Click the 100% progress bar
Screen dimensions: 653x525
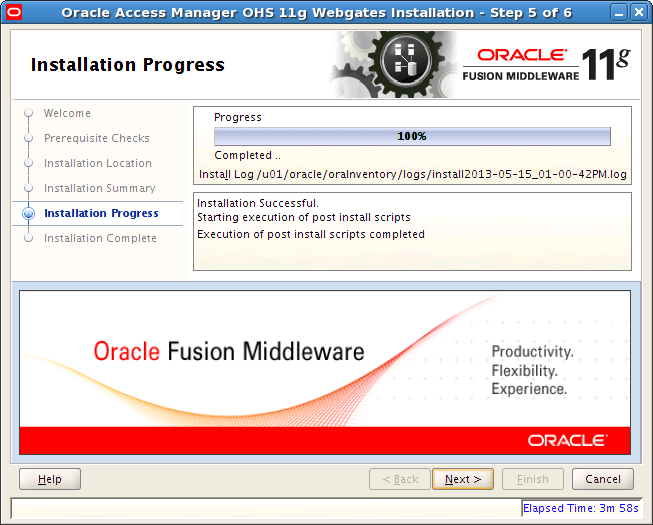[x=412, y=136]
